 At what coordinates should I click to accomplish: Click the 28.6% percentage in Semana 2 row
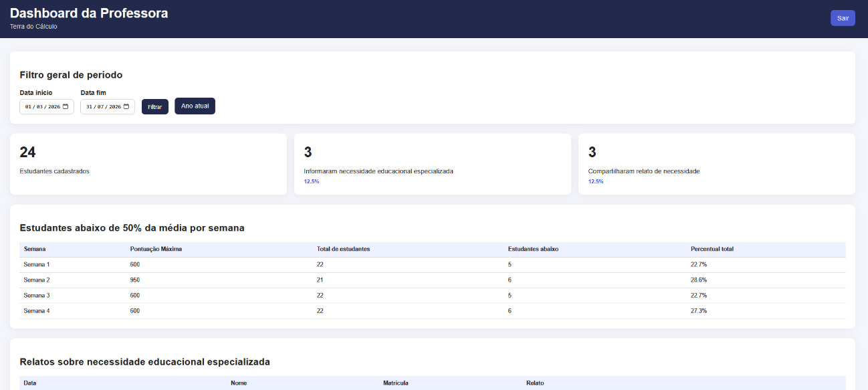coord(699,280)
